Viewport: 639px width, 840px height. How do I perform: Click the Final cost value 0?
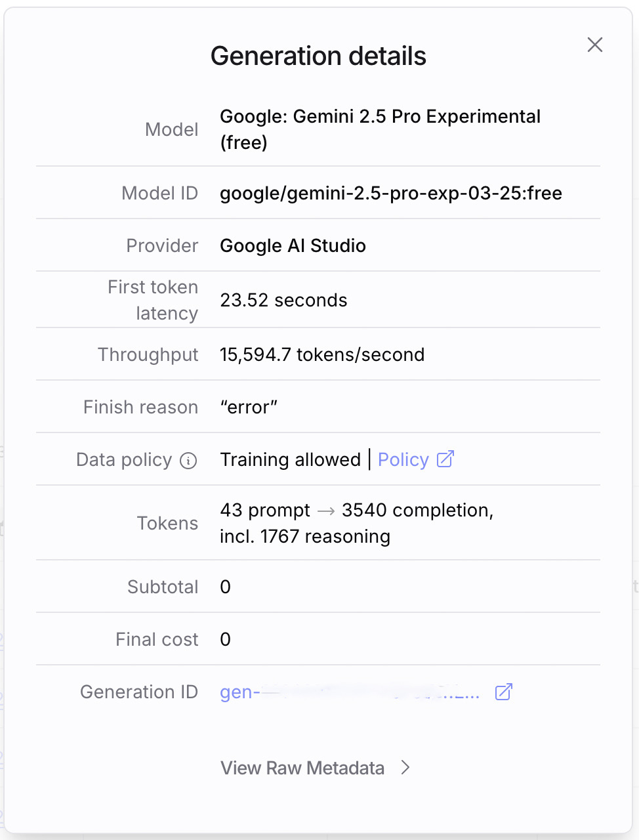coord(225,639)
